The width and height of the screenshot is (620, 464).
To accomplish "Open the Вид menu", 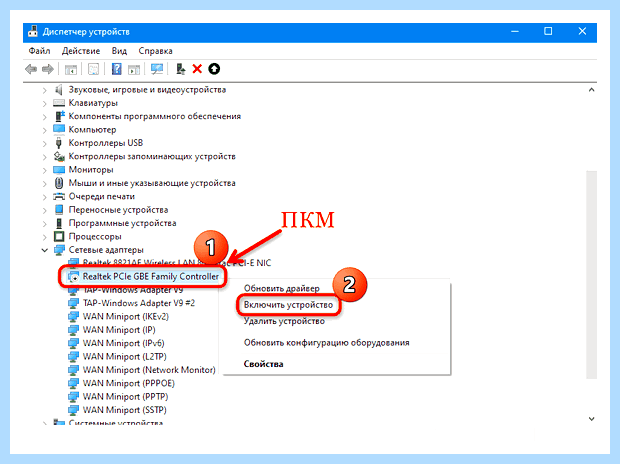I will [119, 51].
